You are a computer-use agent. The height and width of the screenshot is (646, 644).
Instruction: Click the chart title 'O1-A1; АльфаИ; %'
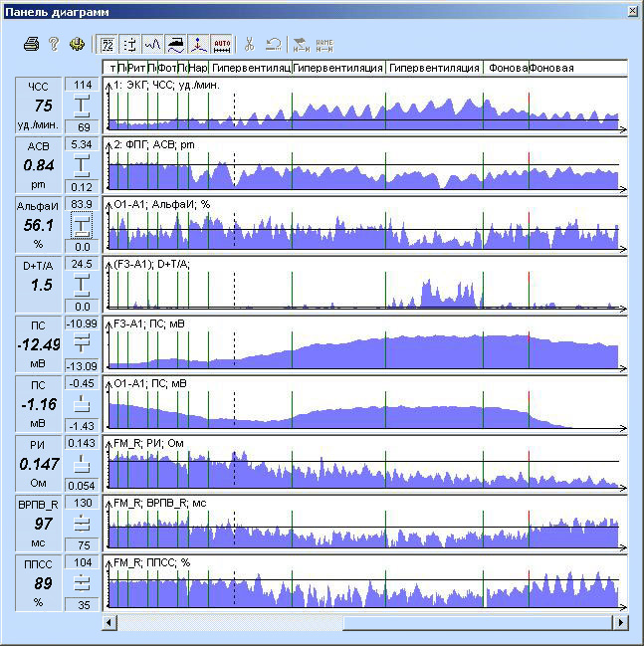tap(161, 204)
